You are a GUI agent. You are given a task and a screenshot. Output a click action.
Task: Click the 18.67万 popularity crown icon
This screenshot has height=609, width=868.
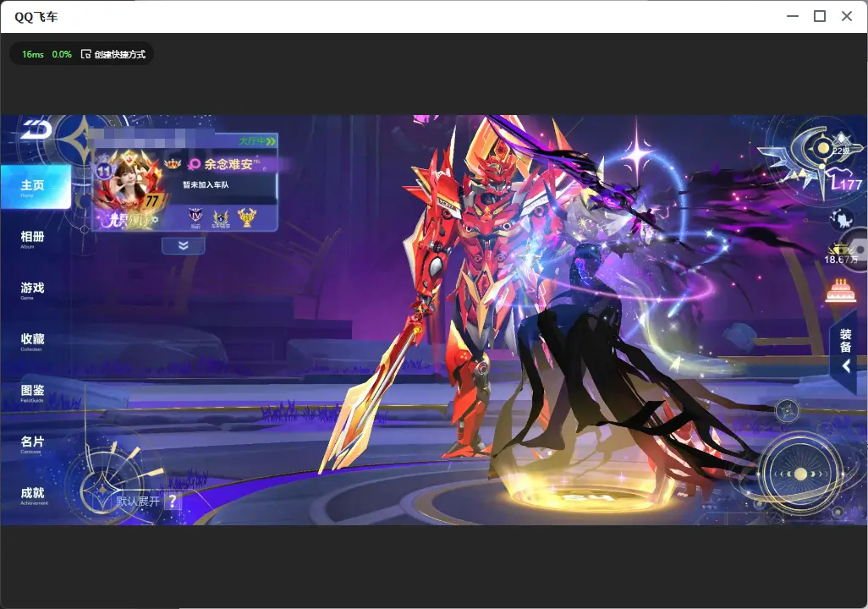tap(840, 254)
